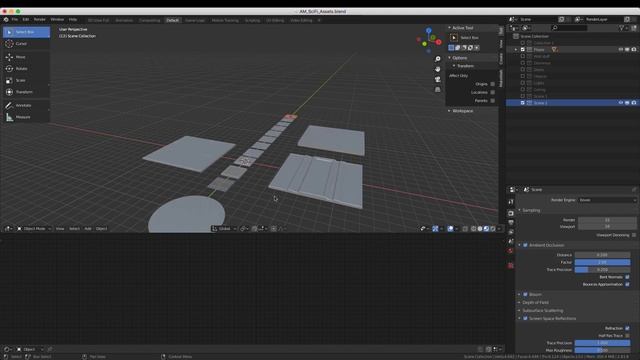
Task: Hide highlighted bottom collection via eye icon
Action: coord(621,103)
